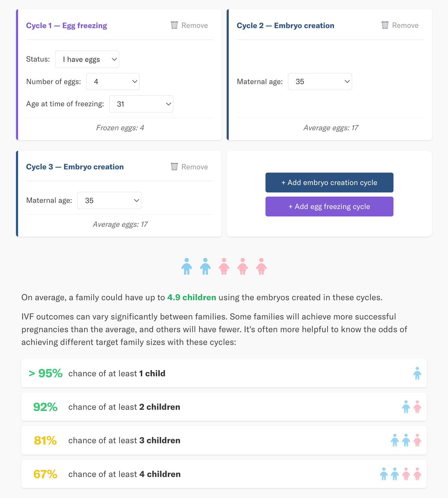This screenshot has width=448, height=498.
Task: Add an egg freezing cycle
Action: [329, 207]
